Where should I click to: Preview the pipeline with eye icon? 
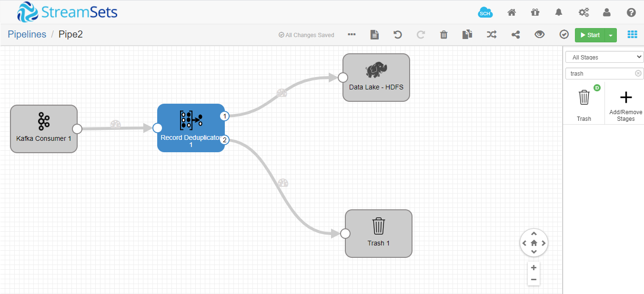point(539,35)
